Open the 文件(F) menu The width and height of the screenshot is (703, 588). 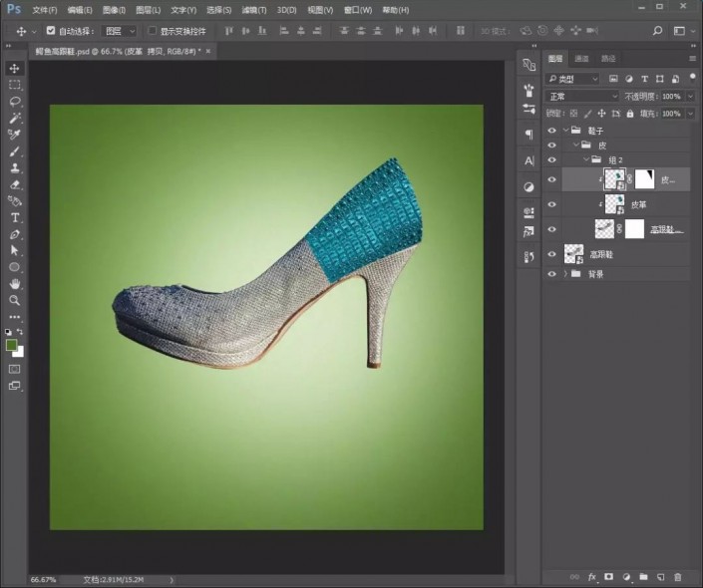tap(45, 10)
